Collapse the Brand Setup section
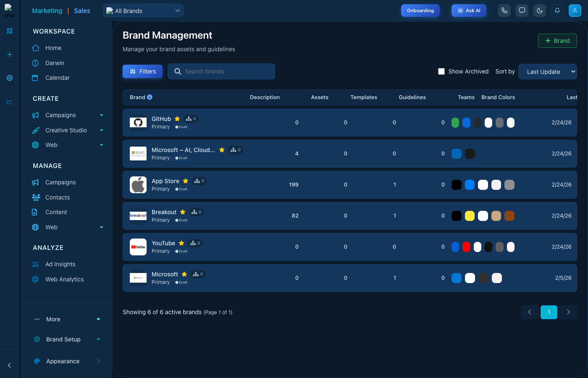Screen dimensions: 588x378 (98, 339)
